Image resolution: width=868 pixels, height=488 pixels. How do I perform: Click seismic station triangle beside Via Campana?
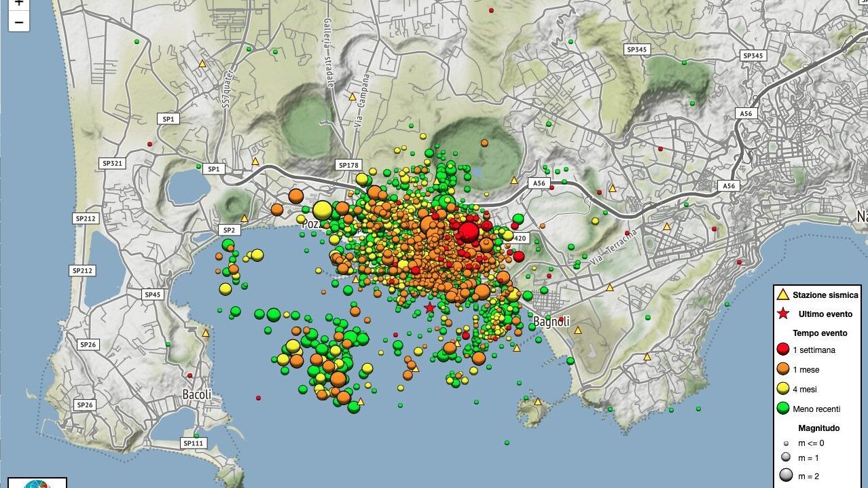pos(352,97)
